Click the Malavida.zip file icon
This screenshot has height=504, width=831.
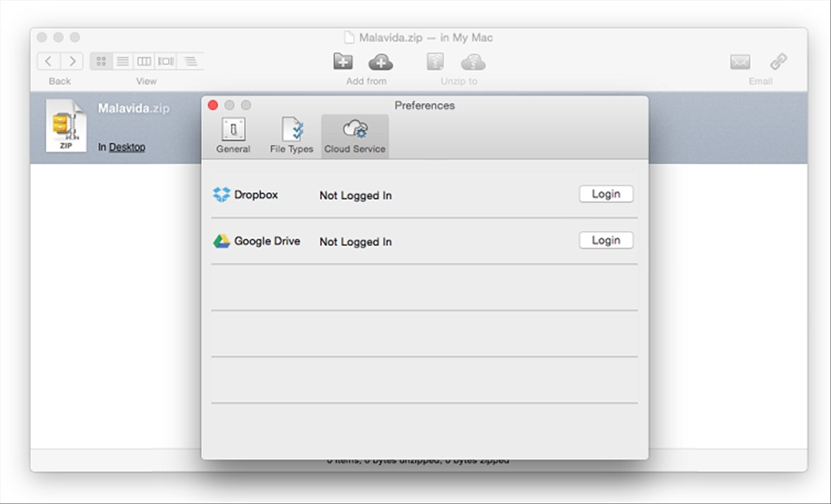66,126
